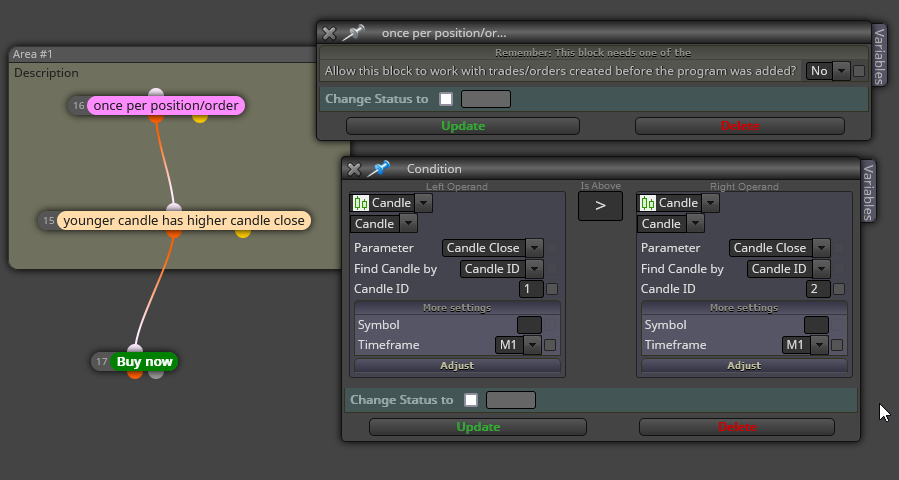The height and width of the screenshot is (480, 899).
Task: Collapse Left Operand More settings section
Action: point(457,307)
